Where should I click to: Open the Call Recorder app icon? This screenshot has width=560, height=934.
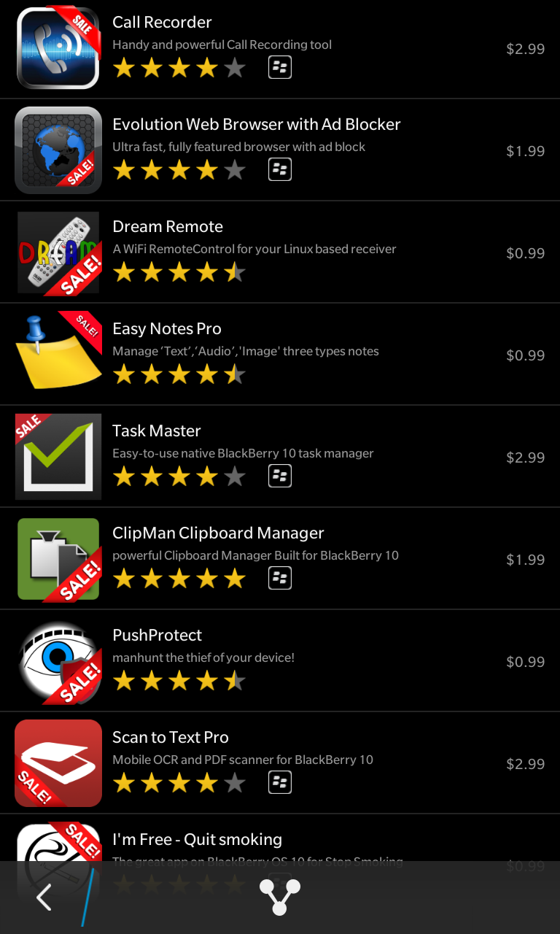click(58, 48)
